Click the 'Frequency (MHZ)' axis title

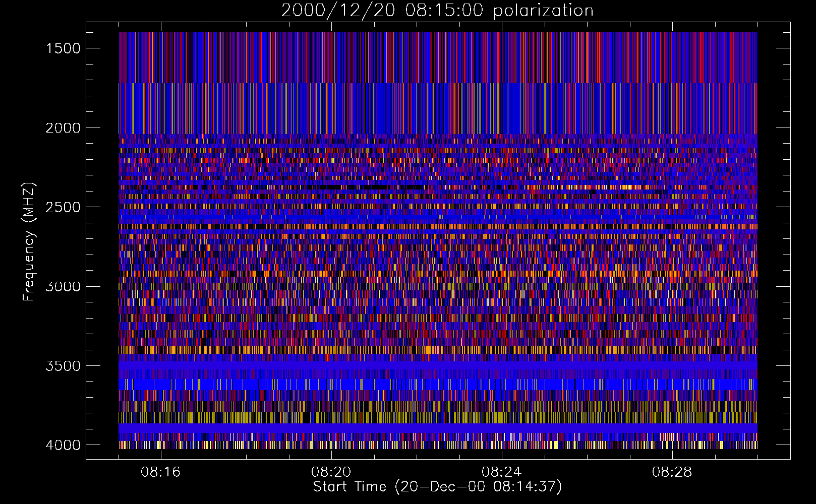[x=29, y=242]
